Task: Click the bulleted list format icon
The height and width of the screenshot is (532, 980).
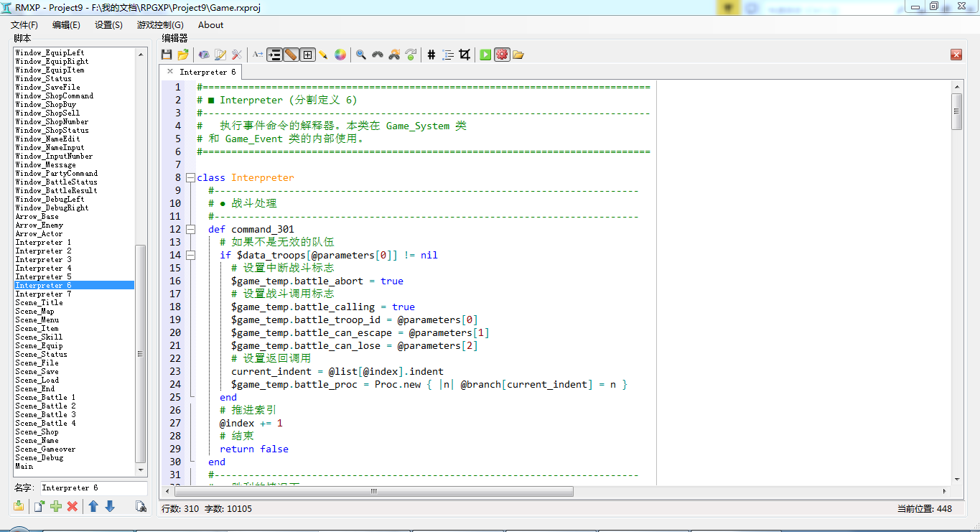Action: (448, 55)
